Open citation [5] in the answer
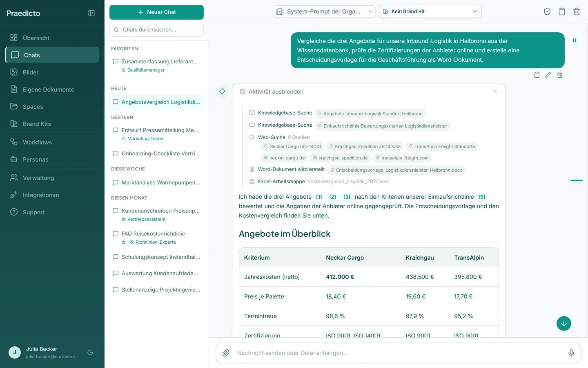Image resolution: width=588 pixels, height=368 pixels. point(482,197)
